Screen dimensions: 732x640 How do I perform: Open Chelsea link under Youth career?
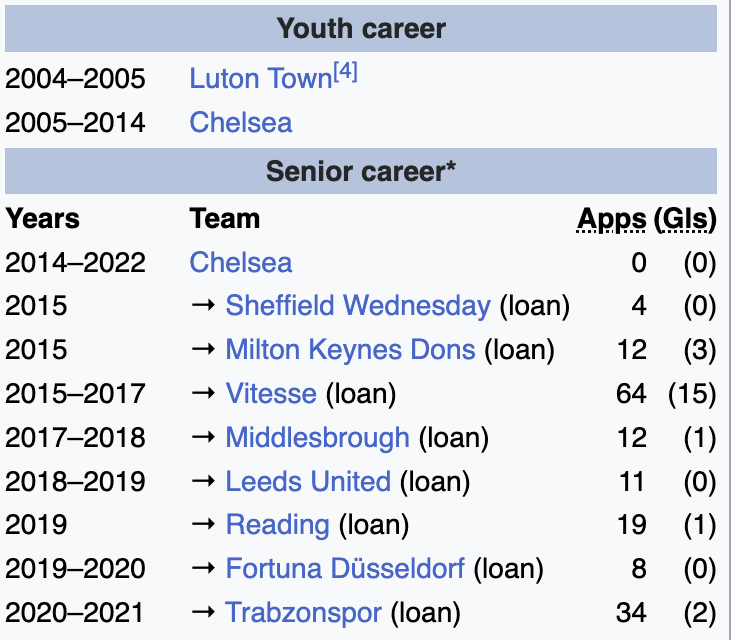pyautogui.click(x=241, y=123)
